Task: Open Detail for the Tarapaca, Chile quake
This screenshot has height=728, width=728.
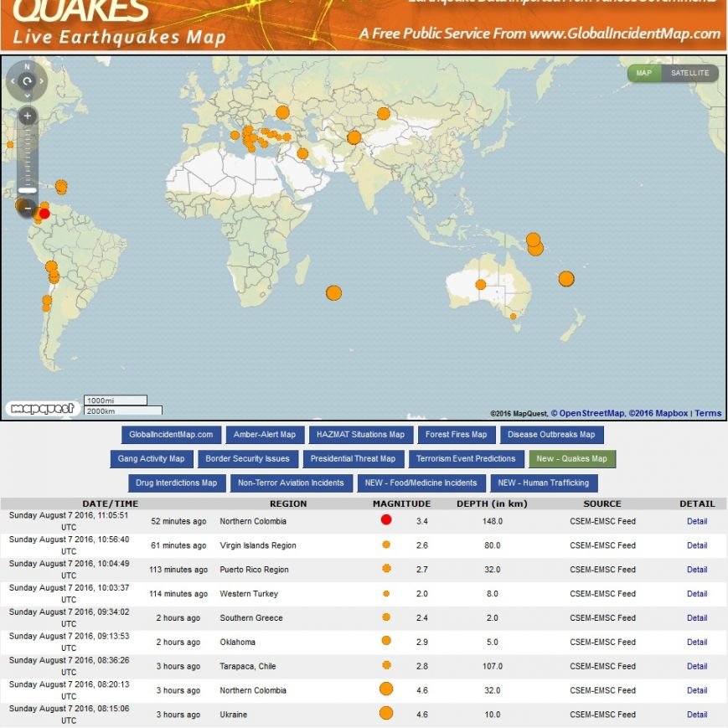Action: click(x=697, y=666)
